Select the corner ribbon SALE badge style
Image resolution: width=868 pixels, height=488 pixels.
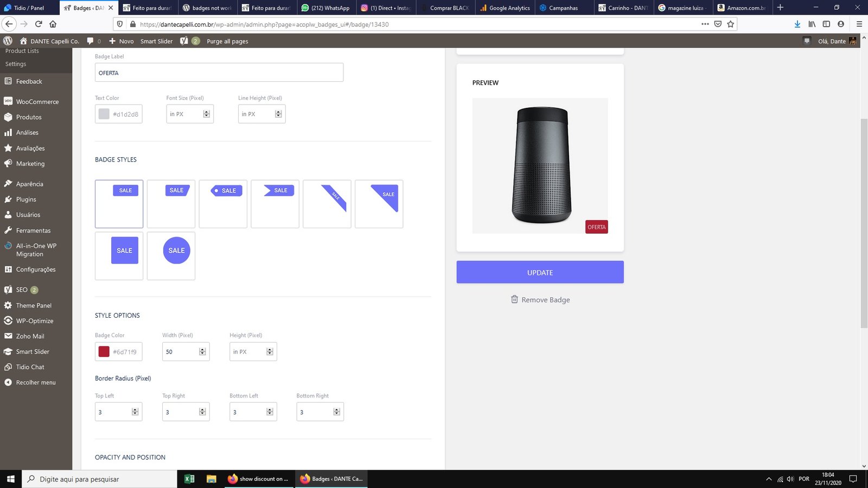click(x=327, y=204)
